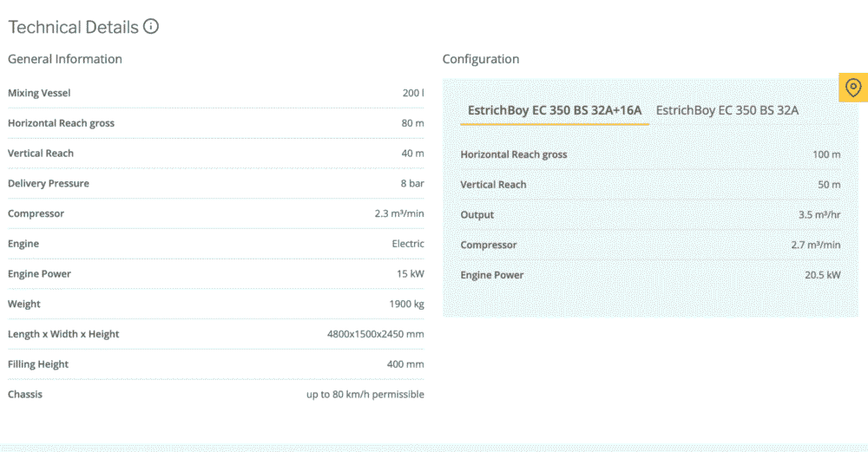Click the 400 mm value
The height and width of the screenshot is (452, 868).
pos(405,364)
